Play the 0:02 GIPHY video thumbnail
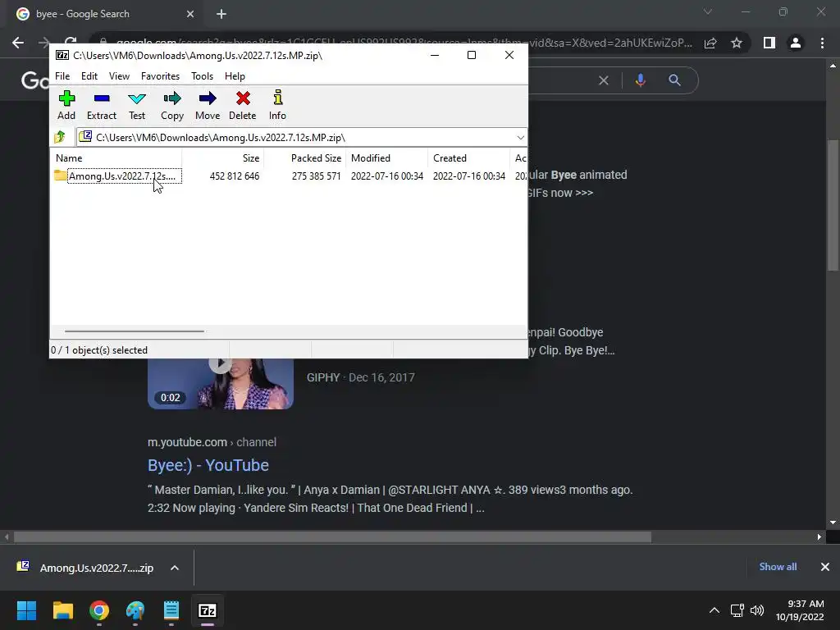Image resolution: width=840 pixels, height=630 pixels. (221, 383)
